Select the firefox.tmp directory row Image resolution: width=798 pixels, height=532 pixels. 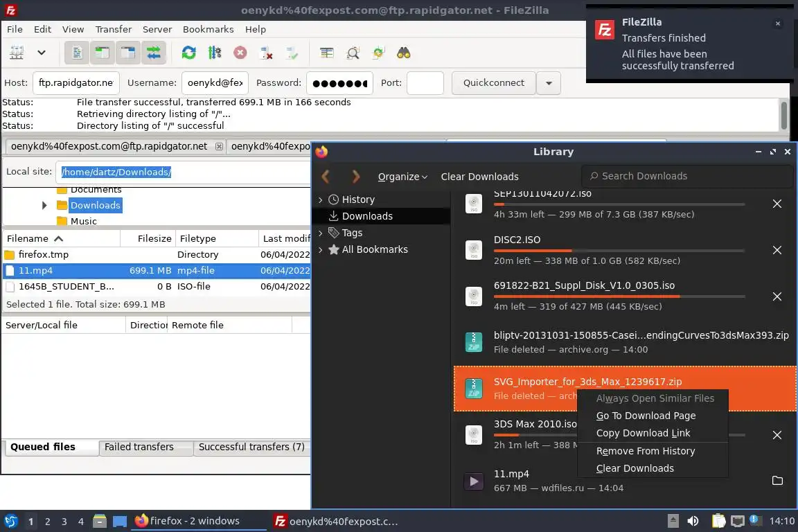click(x=157, y=254)
